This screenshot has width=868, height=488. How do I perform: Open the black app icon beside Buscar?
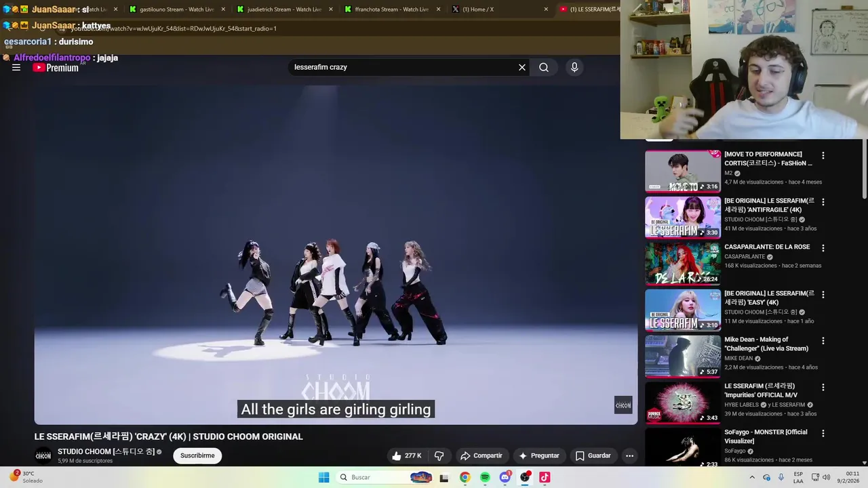coord(444,477)
